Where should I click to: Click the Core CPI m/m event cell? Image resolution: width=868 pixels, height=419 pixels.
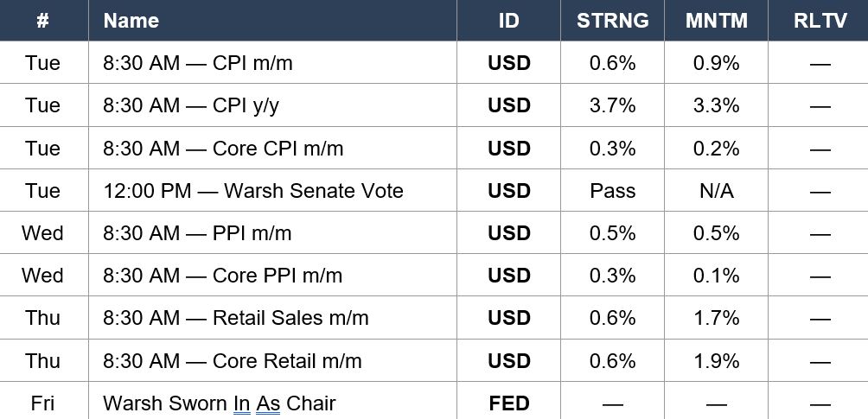(272, 148)
